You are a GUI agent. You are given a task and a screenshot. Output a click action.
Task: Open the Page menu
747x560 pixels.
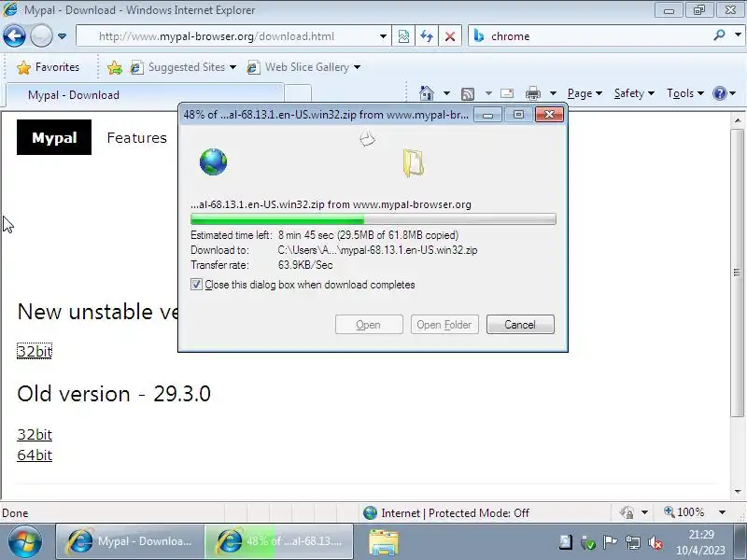[585, 93]
